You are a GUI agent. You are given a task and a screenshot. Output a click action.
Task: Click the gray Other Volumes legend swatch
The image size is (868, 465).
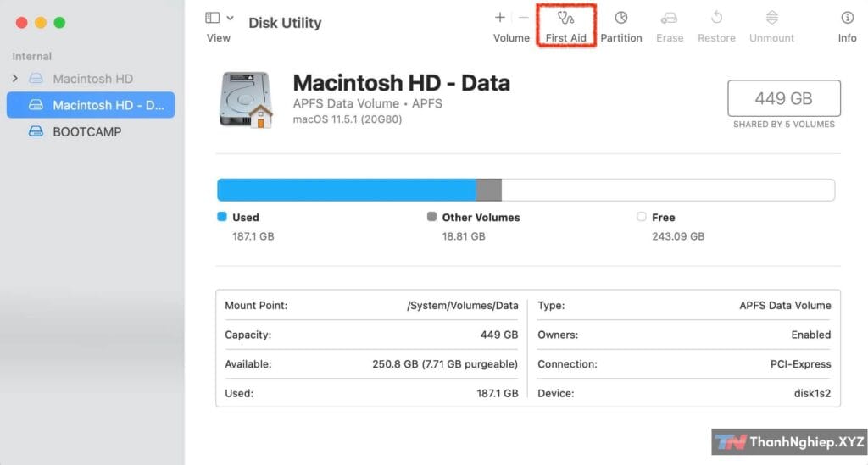[x=431, y=217]
